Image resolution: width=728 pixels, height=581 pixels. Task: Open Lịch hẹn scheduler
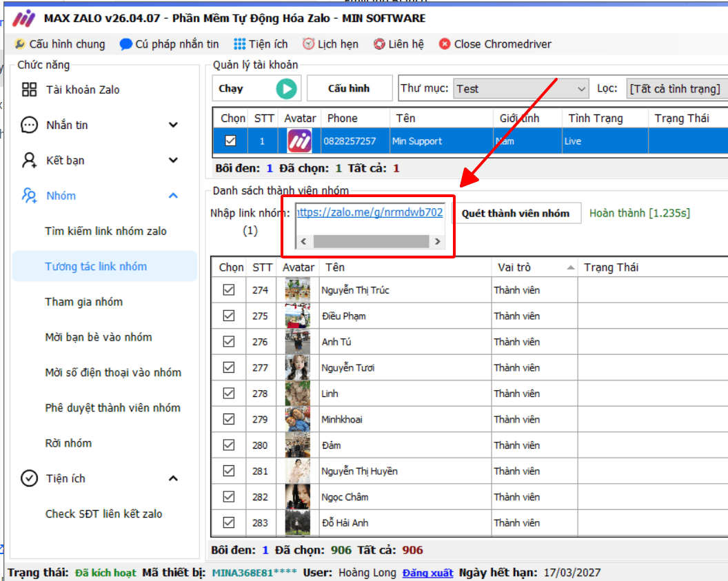(331, 44)
